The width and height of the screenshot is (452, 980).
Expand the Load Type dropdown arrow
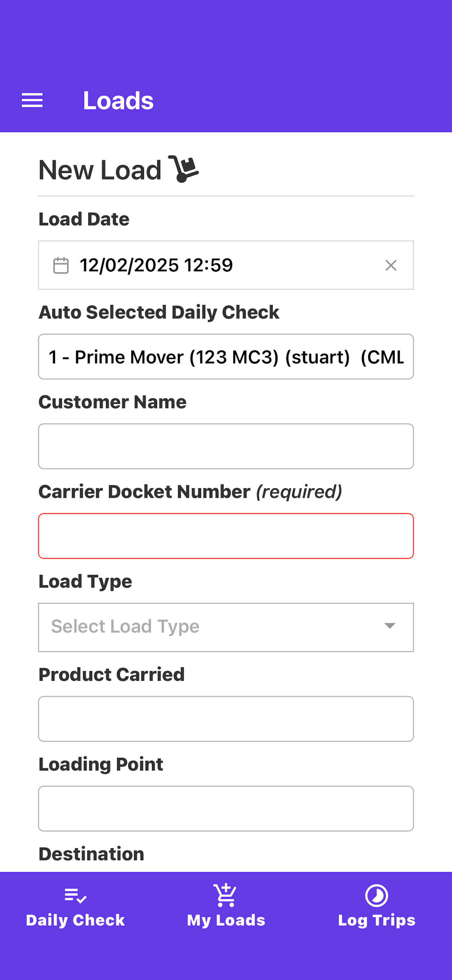point(390,626)
